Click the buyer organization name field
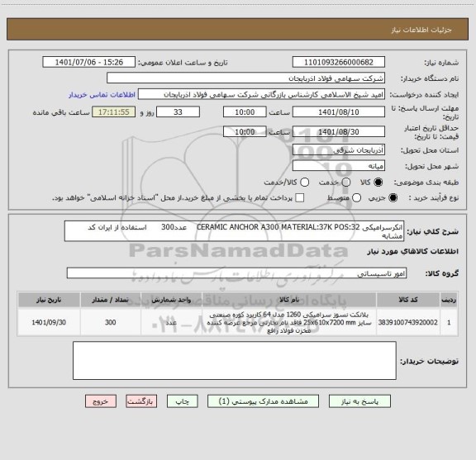 pos(246,78)
